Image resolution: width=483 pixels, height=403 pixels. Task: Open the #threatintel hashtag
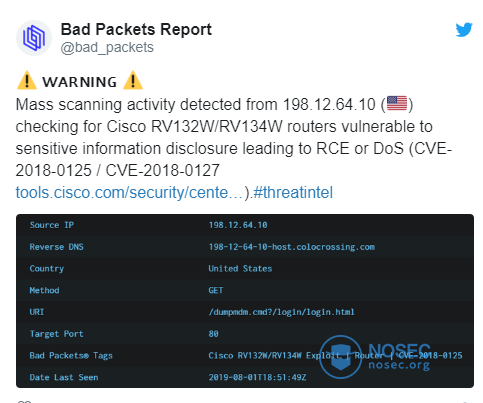pyautogui.click(x=293, y=193)
